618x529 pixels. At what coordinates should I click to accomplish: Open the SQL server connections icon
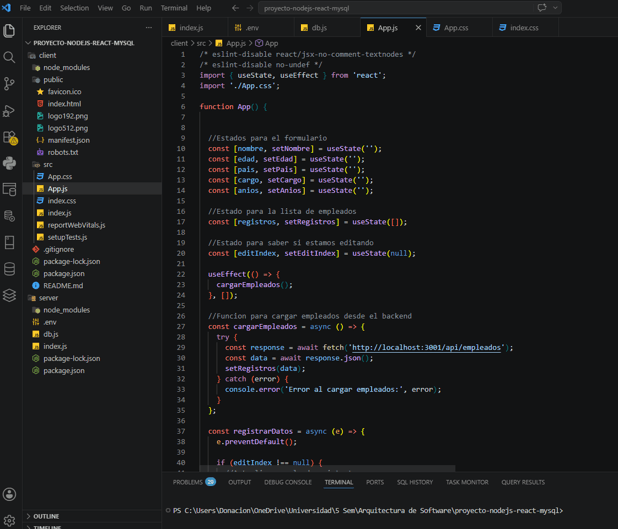click(x=9, y=216)
